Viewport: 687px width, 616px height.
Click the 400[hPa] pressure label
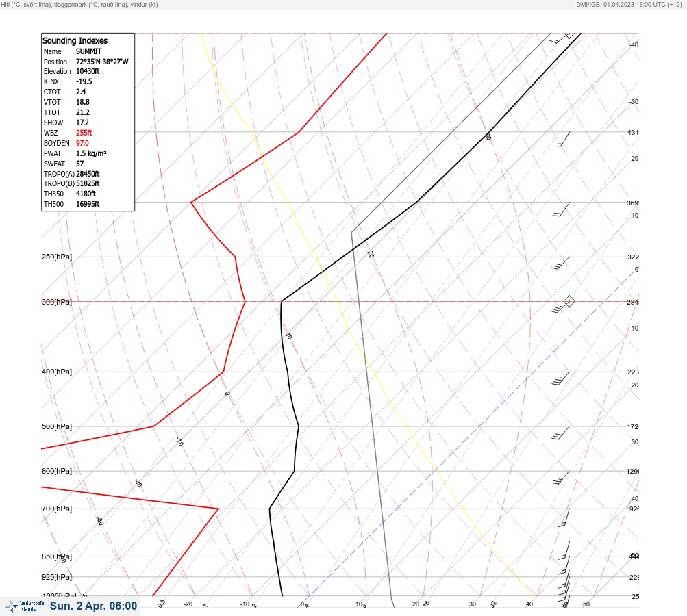pyautogui.click(x=57, y=372)
